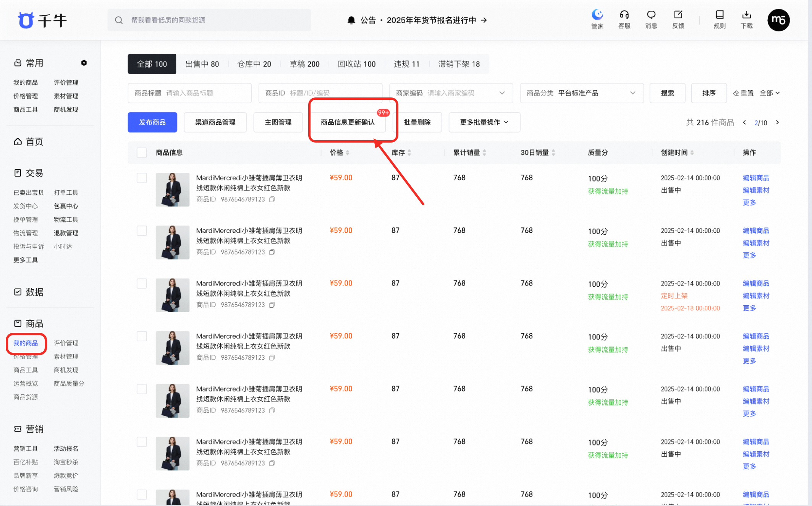This screenshot has height=506, width=812.
Task: Click 批量删除 button
Action: click(417, 122)
